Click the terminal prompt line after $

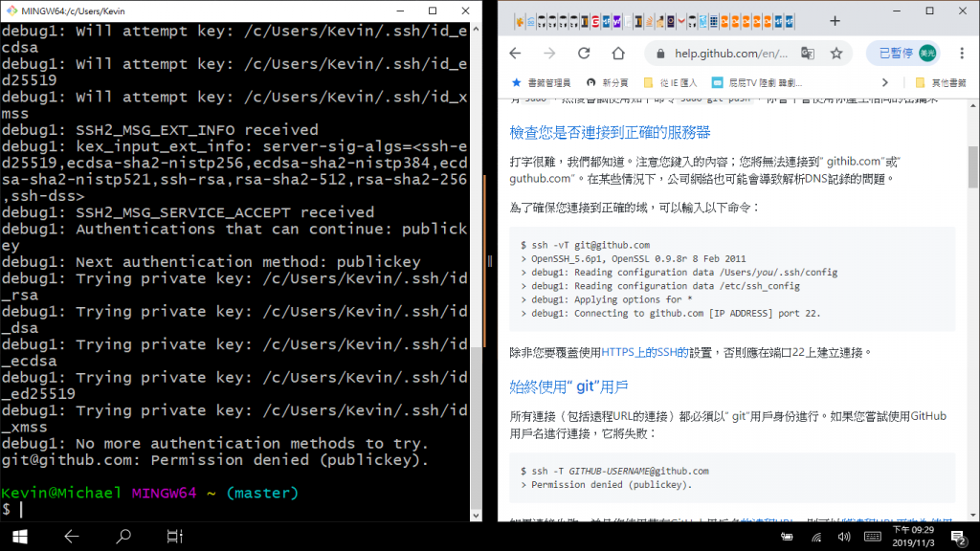pyautogui.click(x=235, y=510)
